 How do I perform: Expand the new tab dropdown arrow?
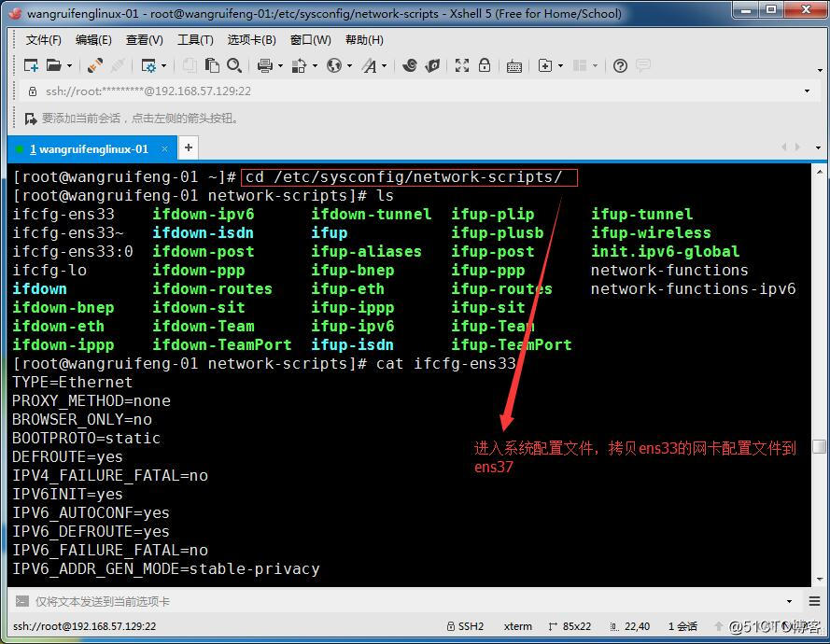pyautogui.click(x=560, y=65)
